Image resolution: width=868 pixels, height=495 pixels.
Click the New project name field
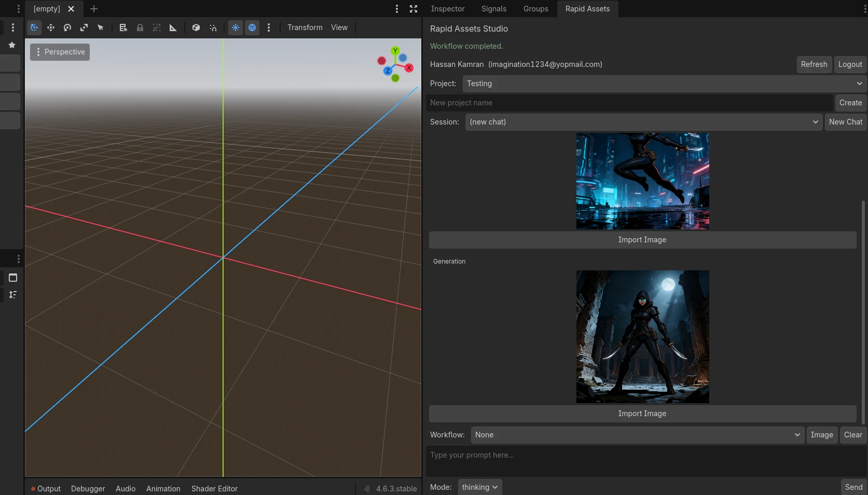click(x=629, y=103)
